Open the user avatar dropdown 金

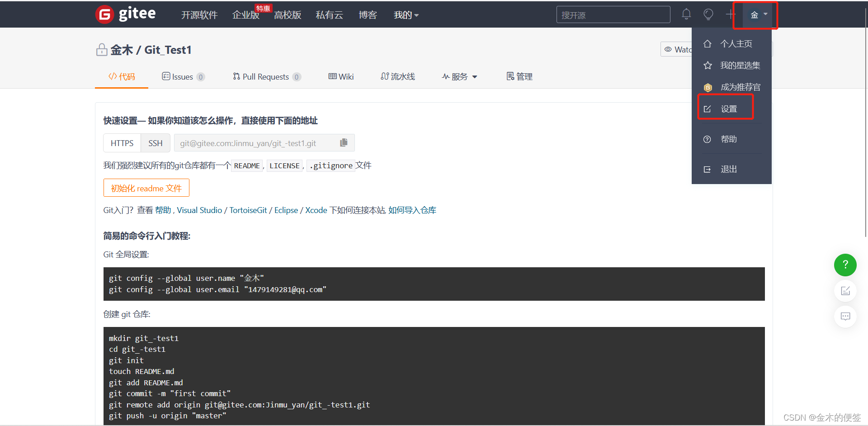point(759,15)
